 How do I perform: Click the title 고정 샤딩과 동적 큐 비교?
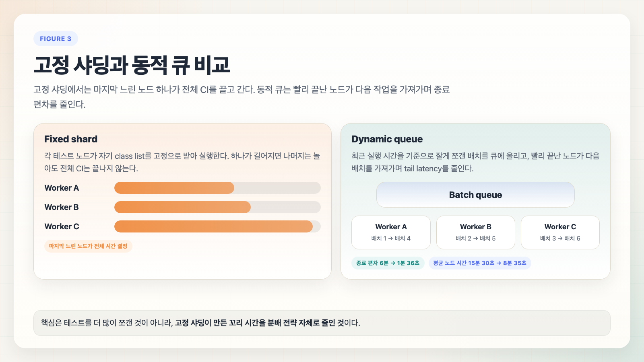(132, 65)
